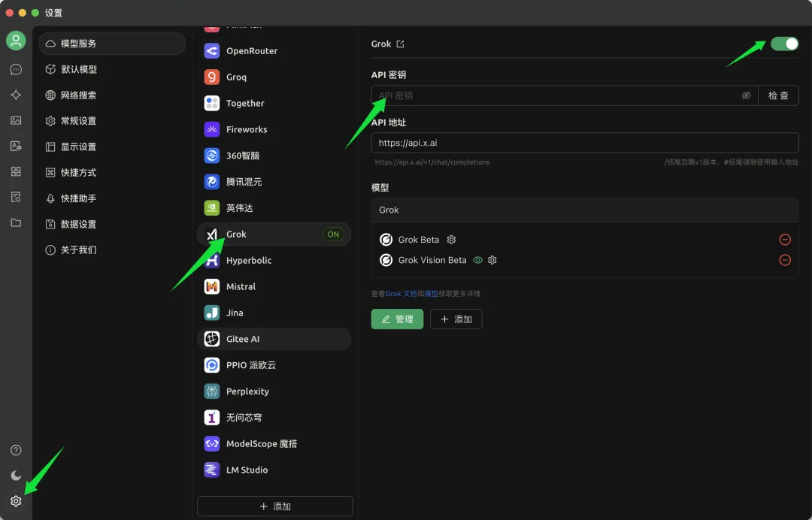Remove the Grok Beta model
The height and width of the screenshot is (520, 812).
pyautogui.click(x=785, y=240)
